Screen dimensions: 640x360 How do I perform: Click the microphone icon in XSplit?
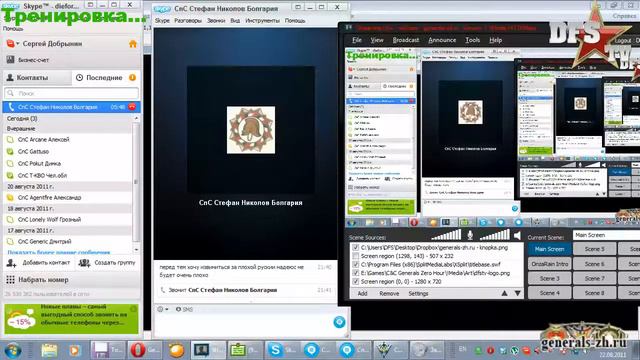[x=470, y=235]
